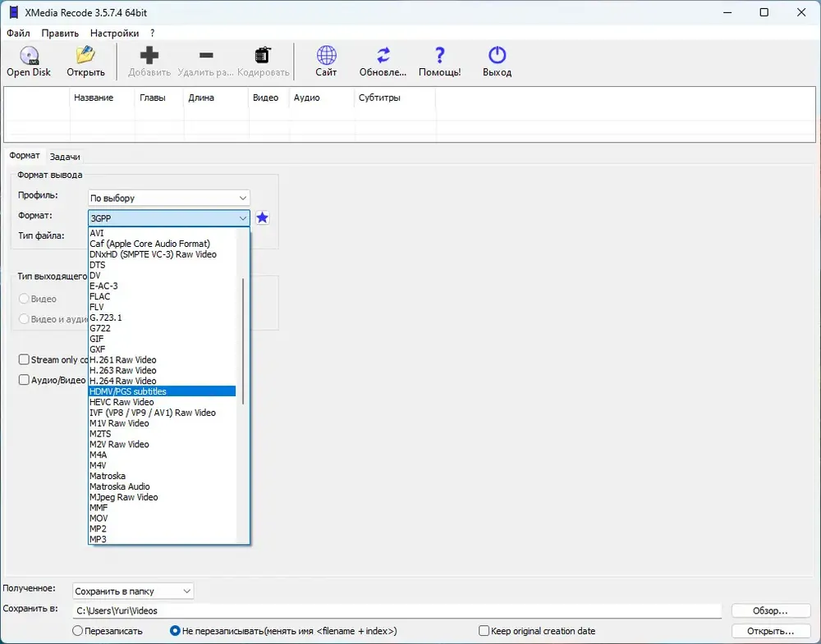Image resolution: width=821 pixels, height=644 pixels.
Task: Expand the Профиль dropdown
Action: click(x=168, y=198)
